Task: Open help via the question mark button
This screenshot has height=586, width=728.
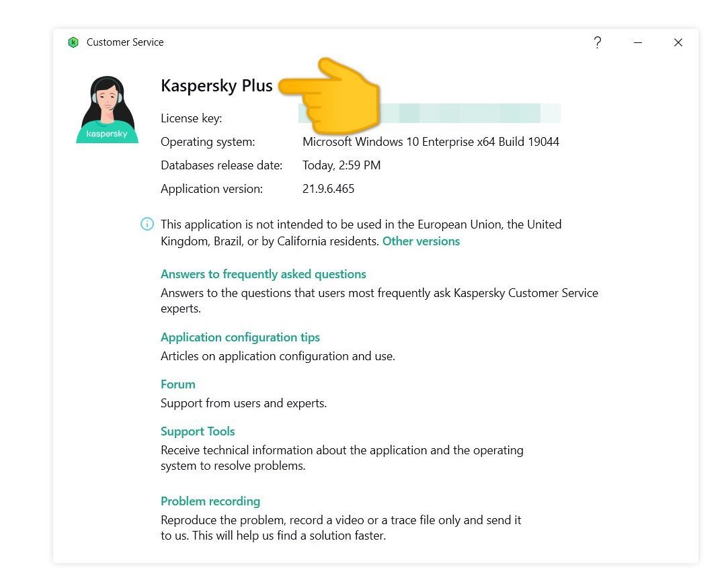Action: [x=597, y=42]
